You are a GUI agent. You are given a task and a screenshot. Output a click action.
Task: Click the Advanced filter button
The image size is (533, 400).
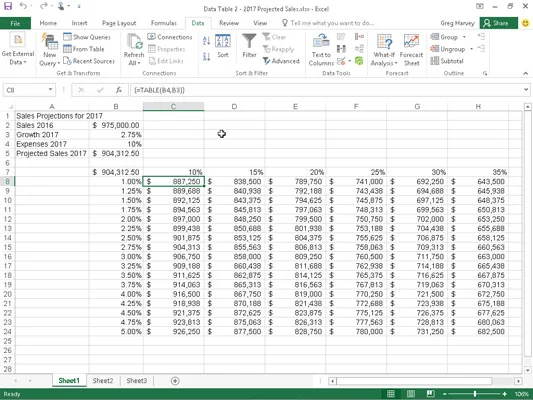[x=281, y=61]
